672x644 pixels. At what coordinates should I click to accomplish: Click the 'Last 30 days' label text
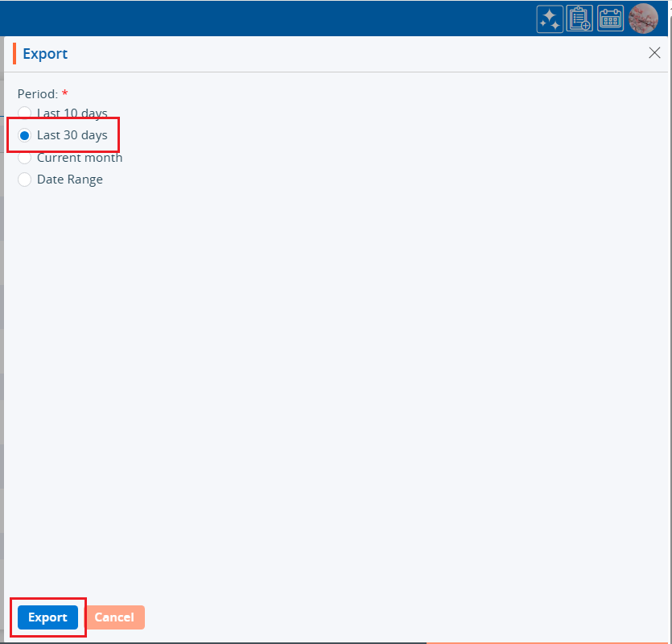72,135
